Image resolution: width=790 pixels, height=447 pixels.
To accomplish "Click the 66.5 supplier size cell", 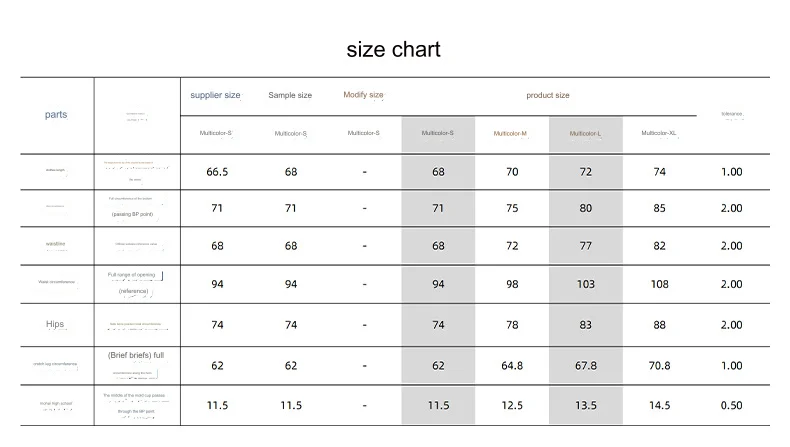I will (217, 172).
